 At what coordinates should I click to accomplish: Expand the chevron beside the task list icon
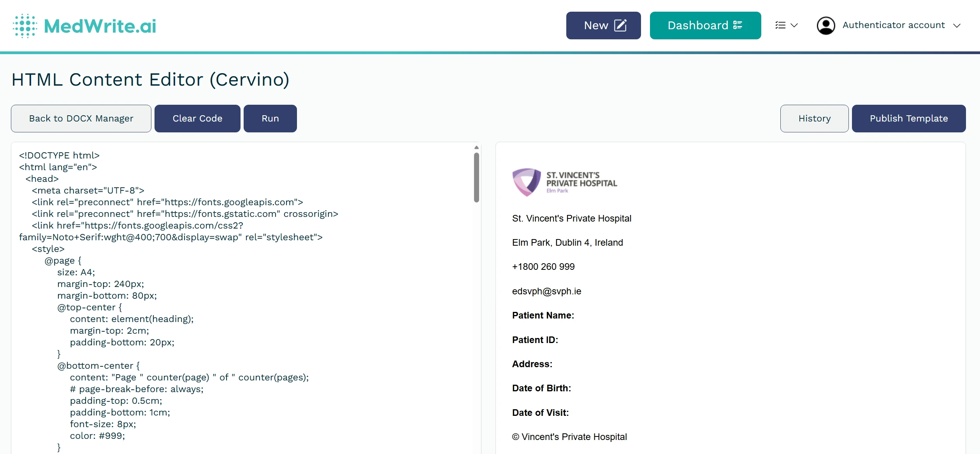pos(794,26)
